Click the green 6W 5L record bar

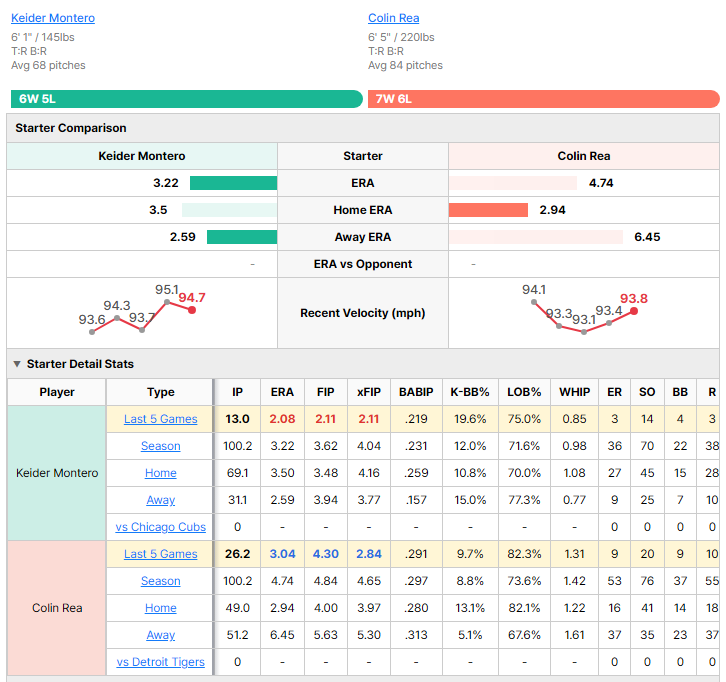(187, 99)
